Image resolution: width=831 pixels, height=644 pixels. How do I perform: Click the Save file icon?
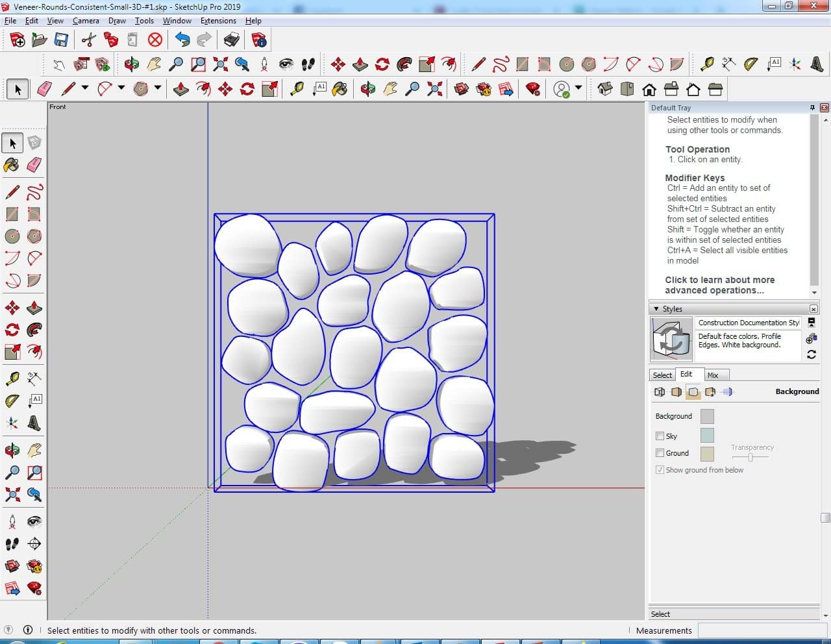pos(61,40)
